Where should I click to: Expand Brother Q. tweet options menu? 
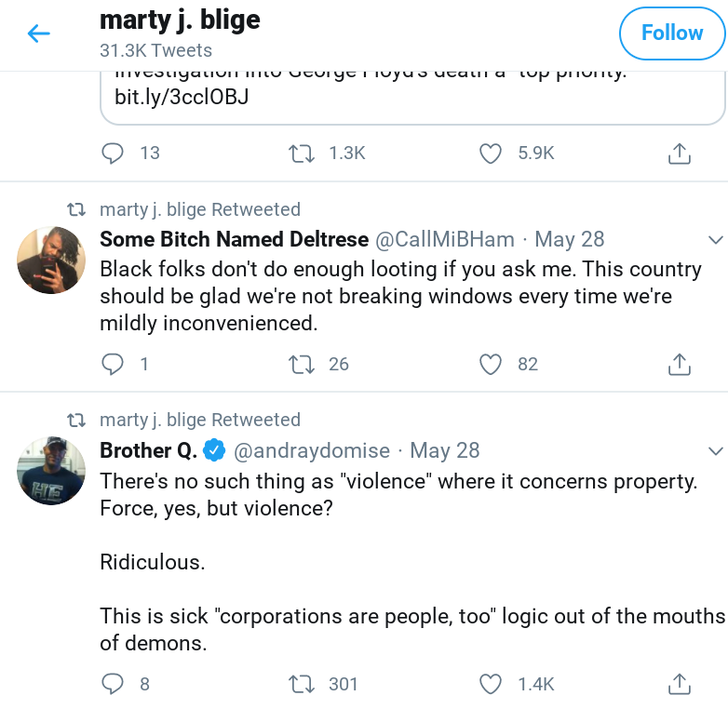pos(715,450)
